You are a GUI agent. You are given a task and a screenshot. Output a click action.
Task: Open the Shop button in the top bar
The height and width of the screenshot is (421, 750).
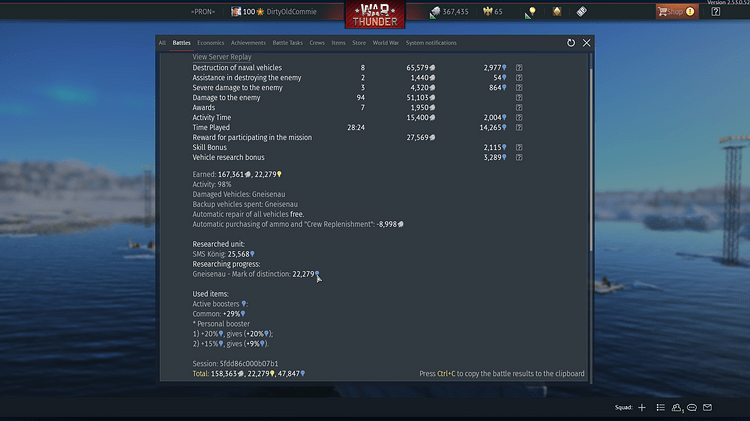677,11
